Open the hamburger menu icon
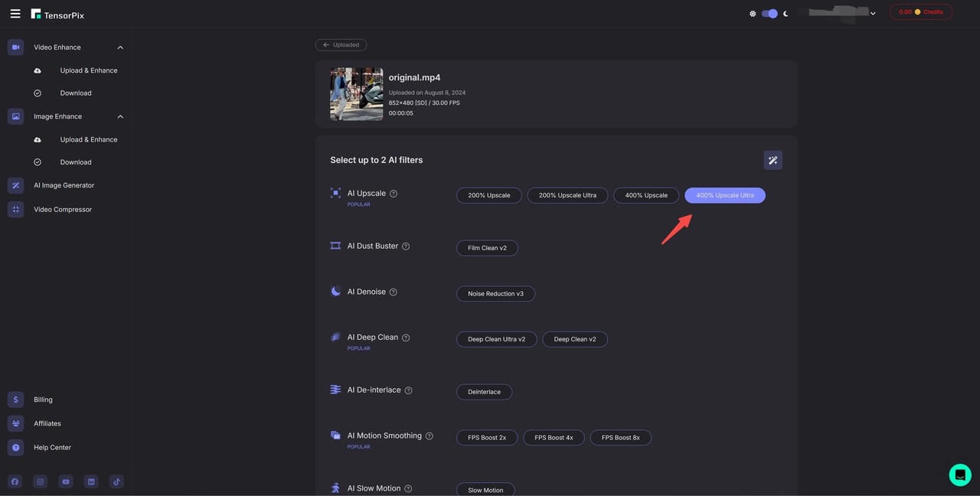Image resolution: width=980 pixels, height=496 pixels. 15,14
